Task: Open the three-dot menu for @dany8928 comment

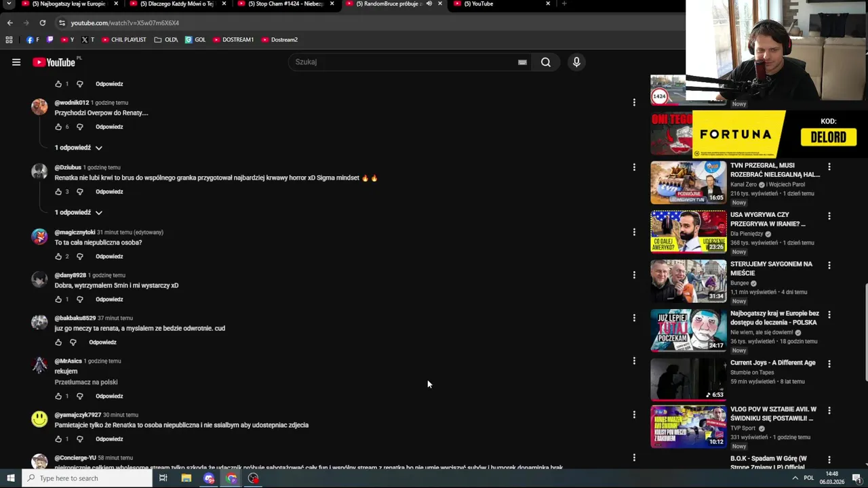Action: point(634,275)
